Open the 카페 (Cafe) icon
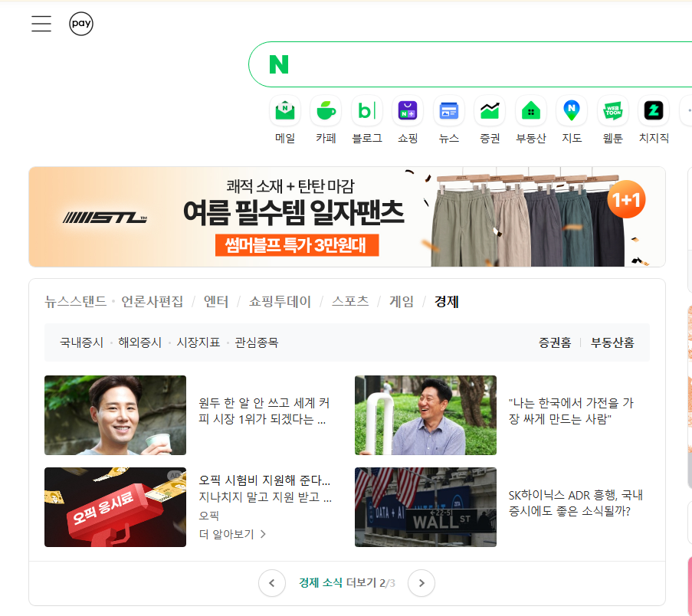This screenshot has width=692, height=616. 326,110
